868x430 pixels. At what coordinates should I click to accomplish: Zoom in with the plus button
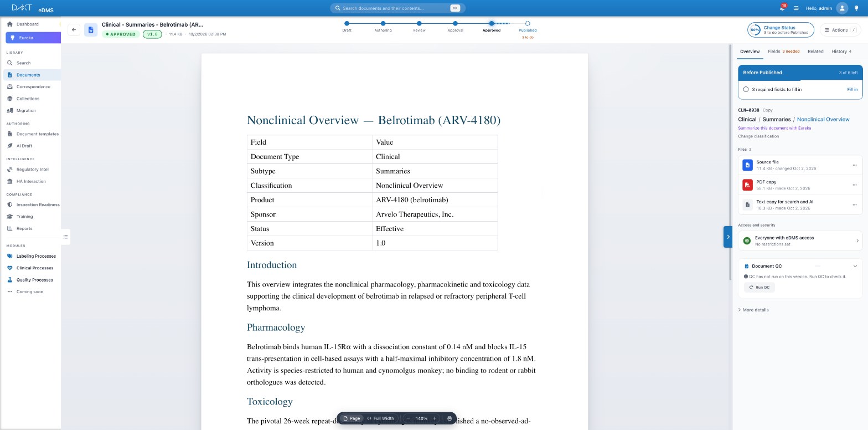[x=435, y=418]
